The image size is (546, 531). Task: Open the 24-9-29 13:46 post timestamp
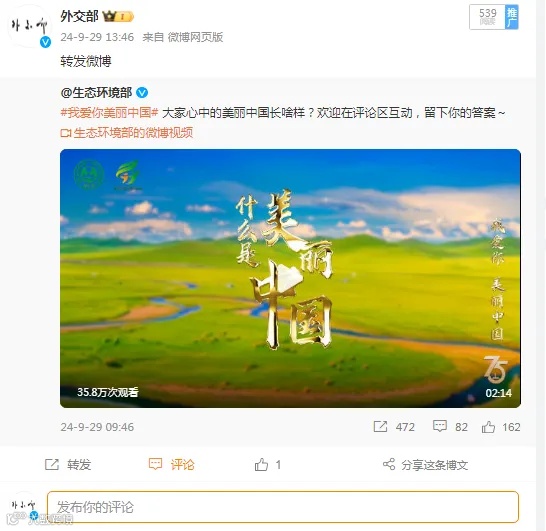click(x=97, y=37)
